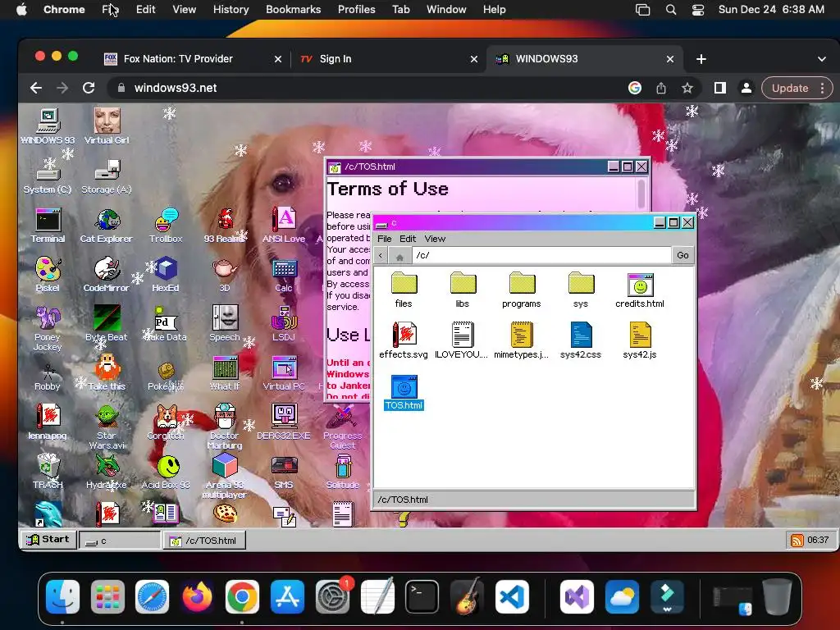This screenshot has width=840, height=630.
Task: Open the Doctor Marburg icon
Action: (x=225, y=427)
